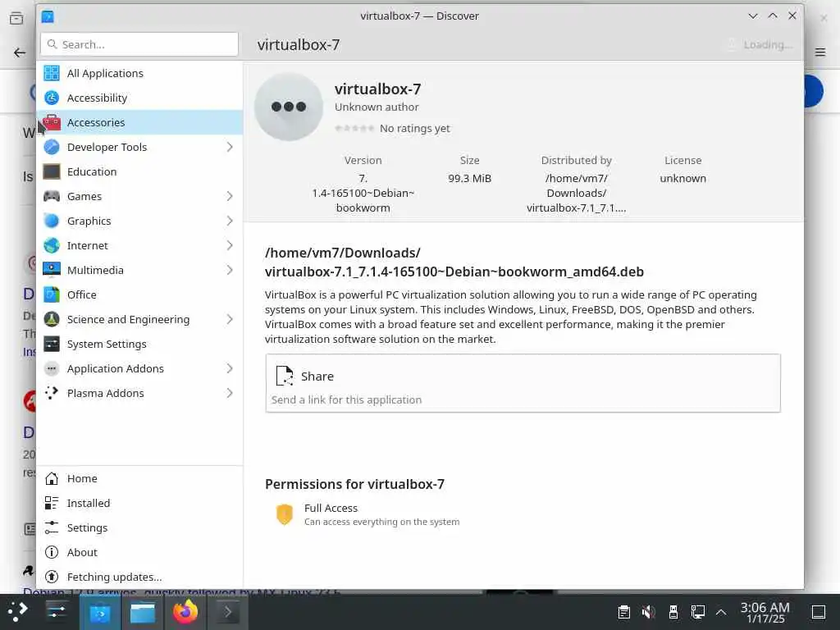The image size is (840, 630).
Task: Open the KDE application launcher
Action: click(x=17, y=611)
